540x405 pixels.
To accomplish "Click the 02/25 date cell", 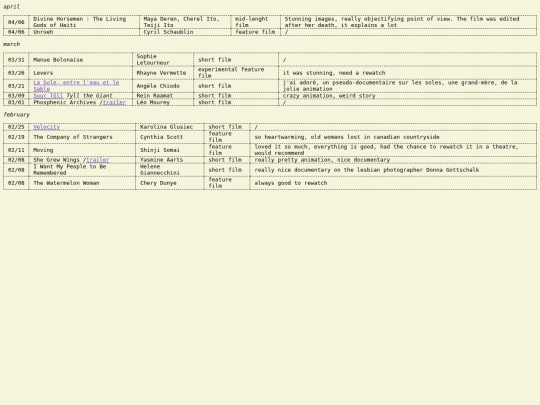I will pos(16,127).
